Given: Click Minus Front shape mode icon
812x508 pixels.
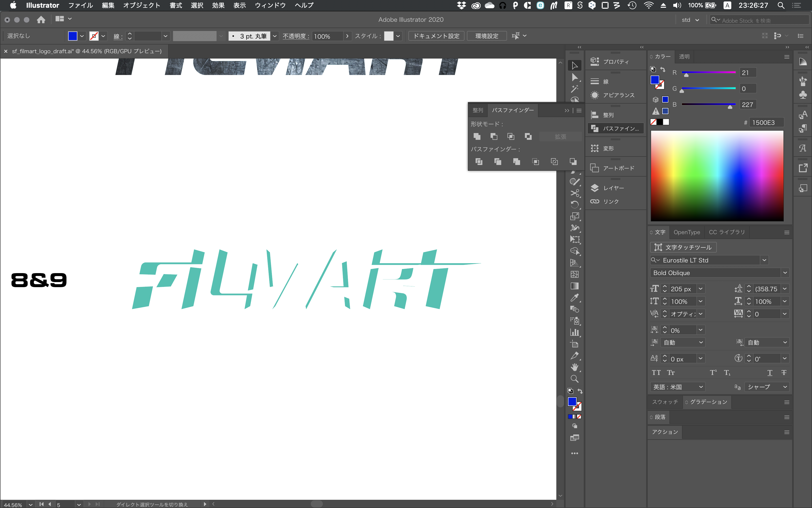Looking at the screenshot, I should coord(494,136).
